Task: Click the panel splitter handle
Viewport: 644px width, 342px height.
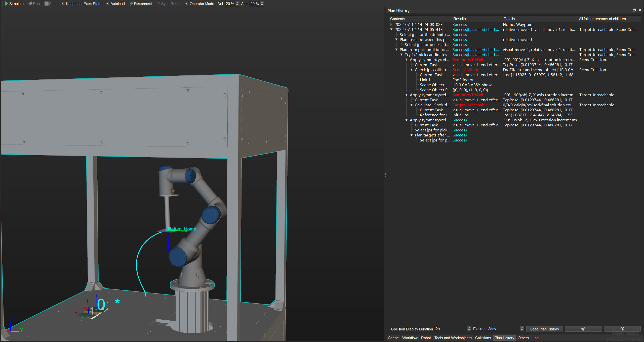Action: click(385, 175)
